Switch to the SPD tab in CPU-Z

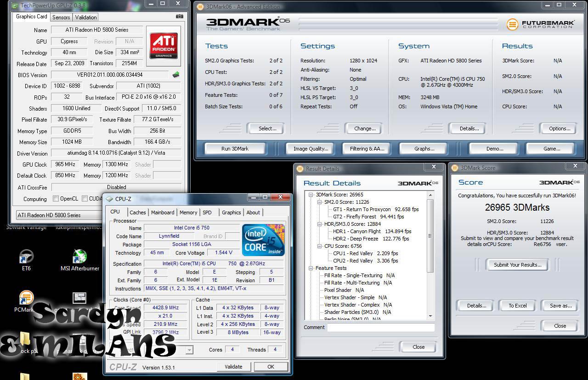[x=207, y=212]
